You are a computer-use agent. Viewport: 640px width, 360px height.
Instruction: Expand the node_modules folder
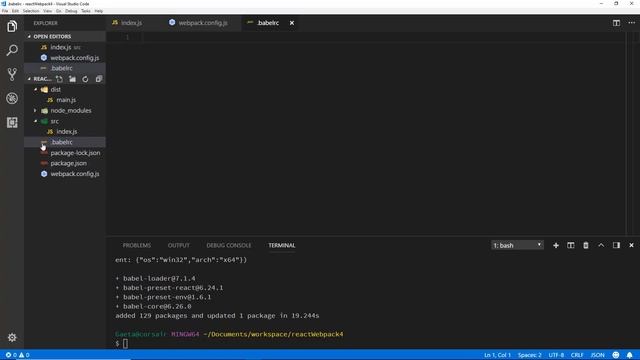pyautogui.click(x=71, y=111)
